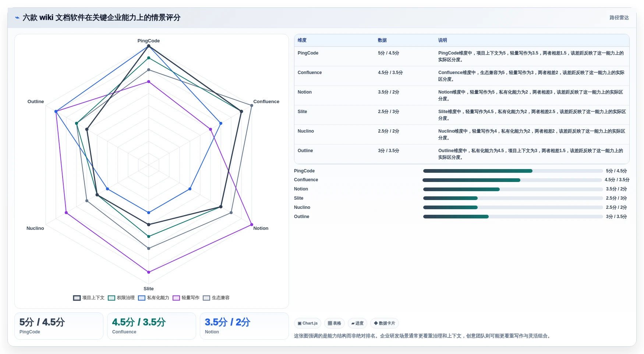Open the PingCode 5分 / 4.5分 summary card
644x354 pixels.
(x=59, y=326)
